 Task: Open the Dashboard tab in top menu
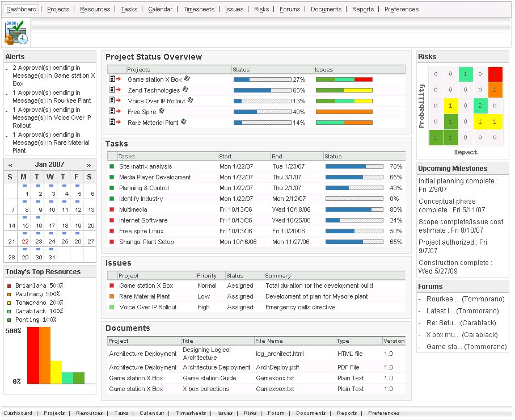[x=22, y=9]
